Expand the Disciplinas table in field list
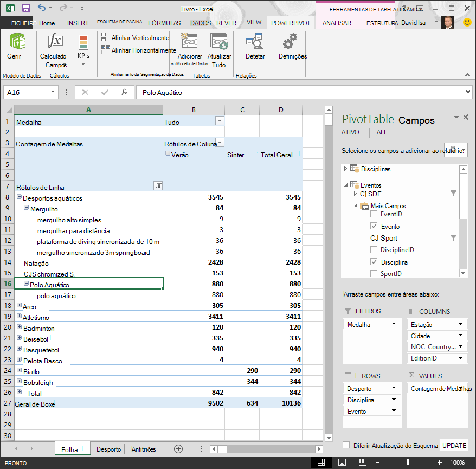This screenshot has height=469, width=476. [x=345, y=168]
